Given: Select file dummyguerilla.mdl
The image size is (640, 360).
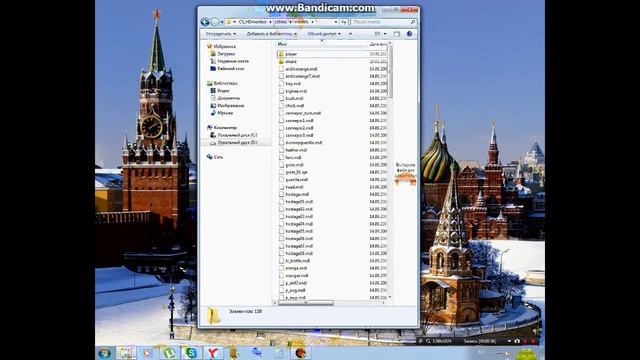Looking at the screenshot, I should coord(304,143).
